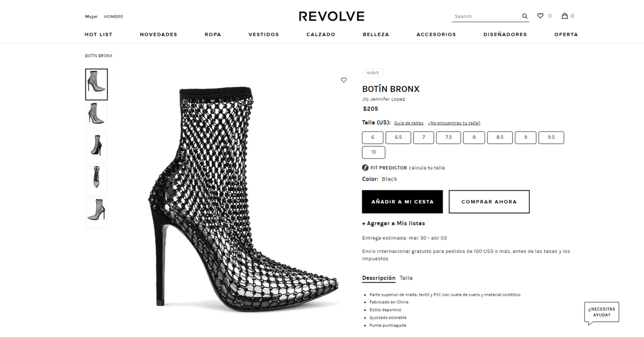The width and height of the screenshot is (644, 337).
Task: Open the shopping bag icon
Action: [x=563, y=16]
